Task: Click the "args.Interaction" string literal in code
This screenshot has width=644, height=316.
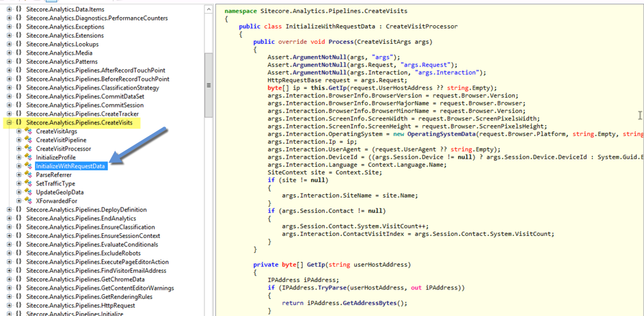Action: click(x=448, y=73)
